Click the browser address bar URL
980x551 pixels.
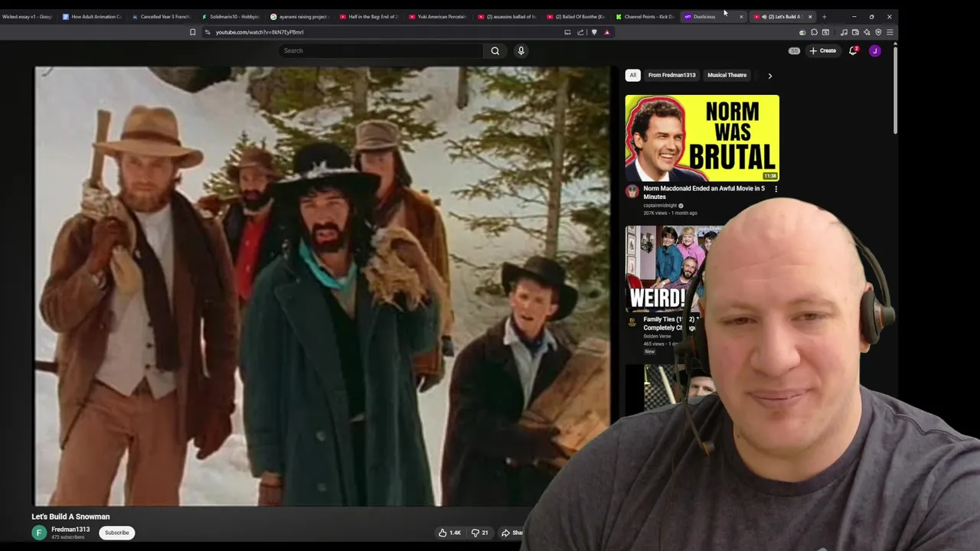pyautogui.click(x=260, y=32)
